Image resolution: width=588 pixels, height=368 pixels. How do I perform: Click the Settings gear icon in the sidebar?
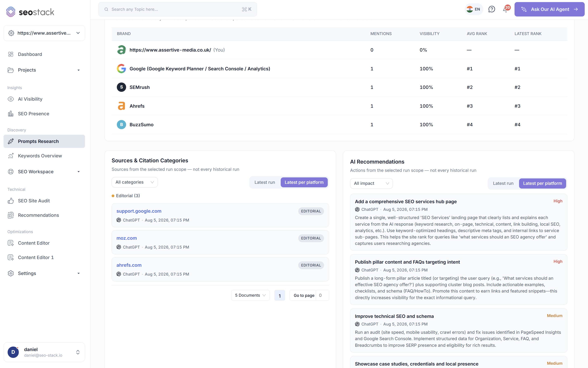(11, 273)
